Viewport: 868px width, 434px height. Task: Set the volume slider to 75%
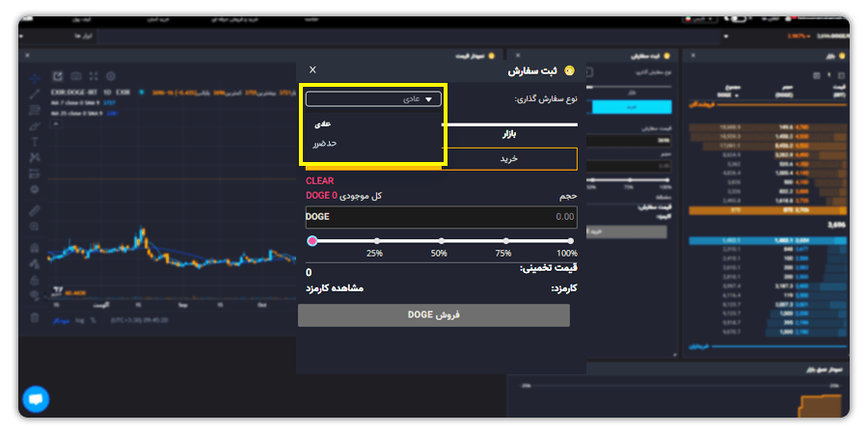tap(506, 241)
